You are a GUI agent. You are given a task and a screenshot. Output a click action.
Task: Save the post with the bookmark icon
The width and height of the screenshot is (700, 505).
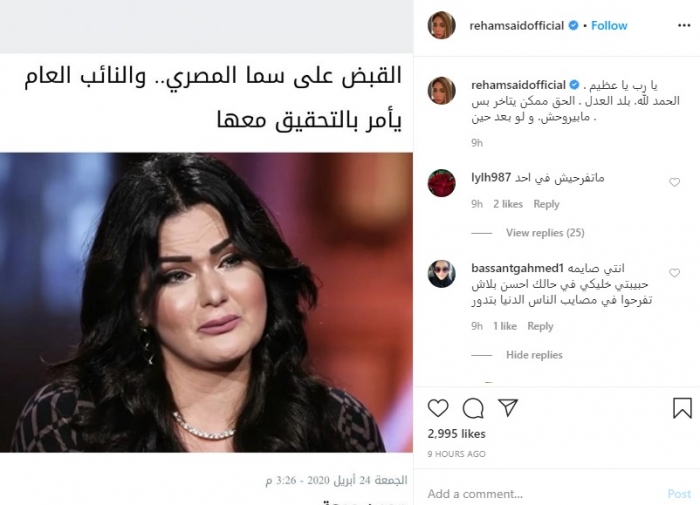click(682, 408)
